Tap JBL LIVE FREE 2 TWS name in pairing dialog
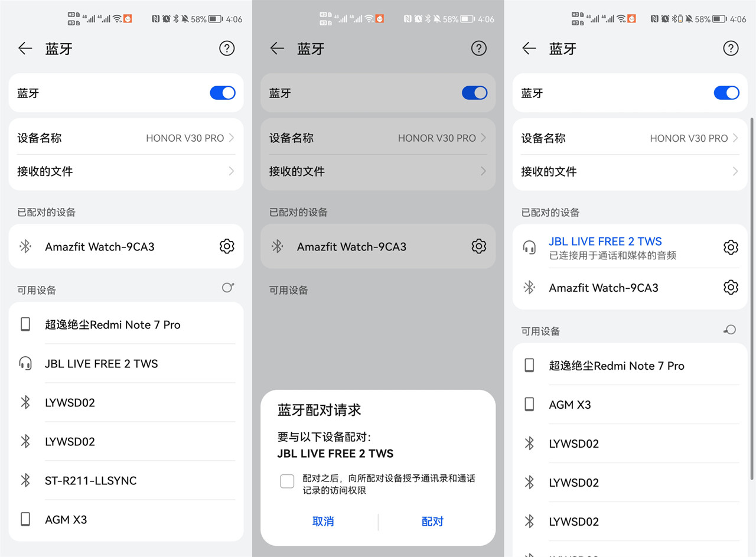The image size is (756, 557). pos(335,454)
